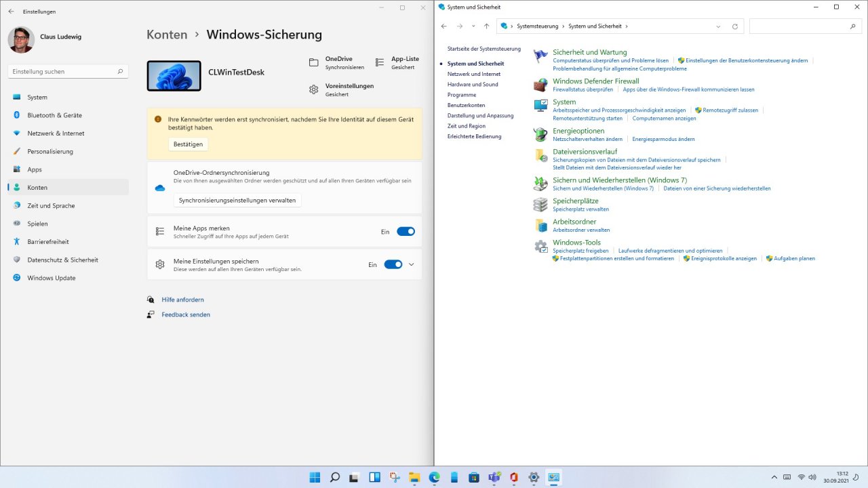Click the Energiesparmodus ändern link

pos(663,139)
